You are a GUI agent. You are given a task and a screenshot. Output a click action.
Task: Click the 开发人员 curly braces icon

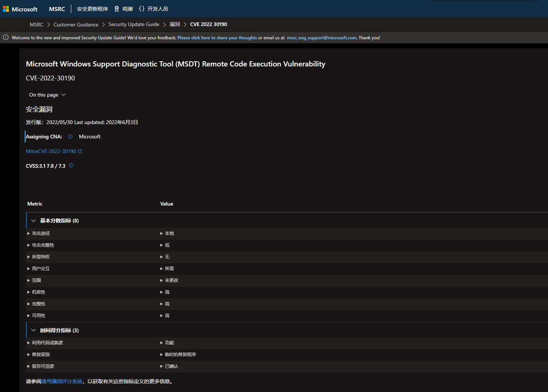click(142, 9)
